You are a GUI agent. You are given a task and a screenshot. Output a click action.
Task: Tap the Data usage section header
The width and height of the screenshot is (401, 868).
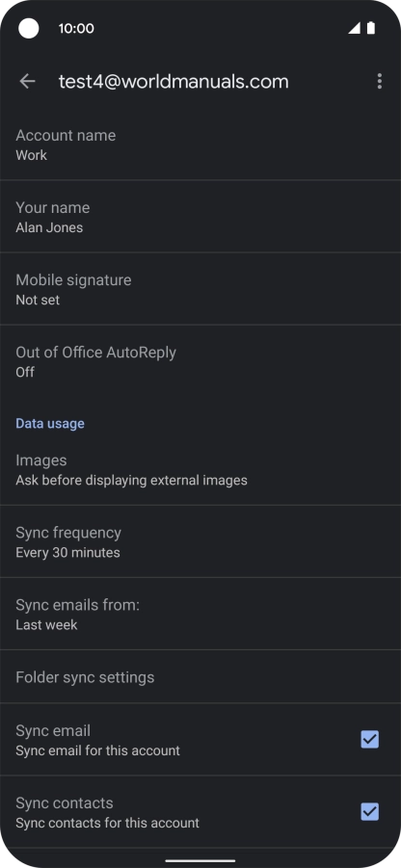click(50, 424)
